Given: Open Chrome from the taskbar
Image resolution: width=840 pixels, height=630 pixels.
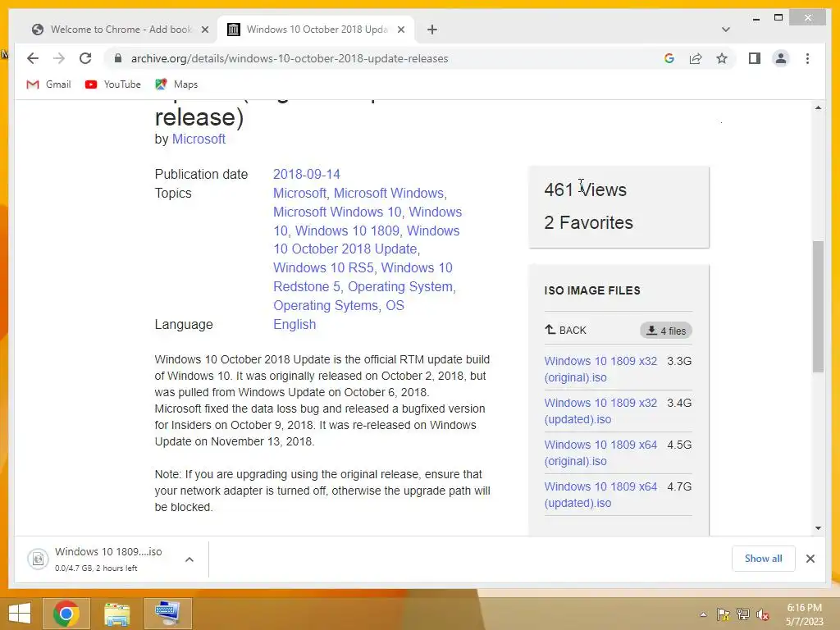Looking at the screenshot, I should (x=66, y=614).
